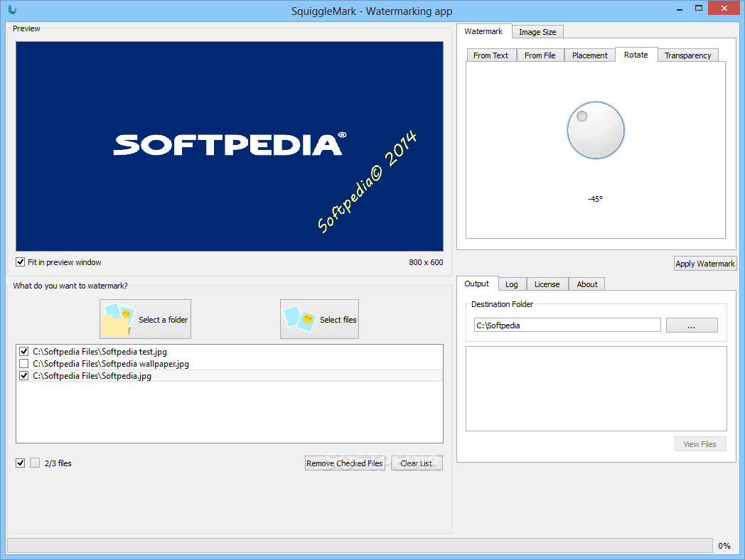
Task: Click the Remove Checked Files button
Action: (345, 463)
